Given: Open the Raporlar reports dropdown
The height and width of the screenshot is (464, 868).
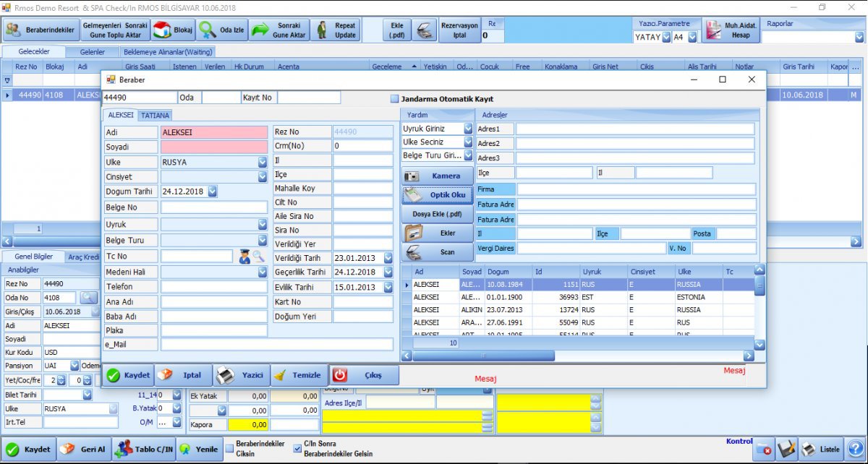Looking at the screenshot, I should tap(859, 37).
